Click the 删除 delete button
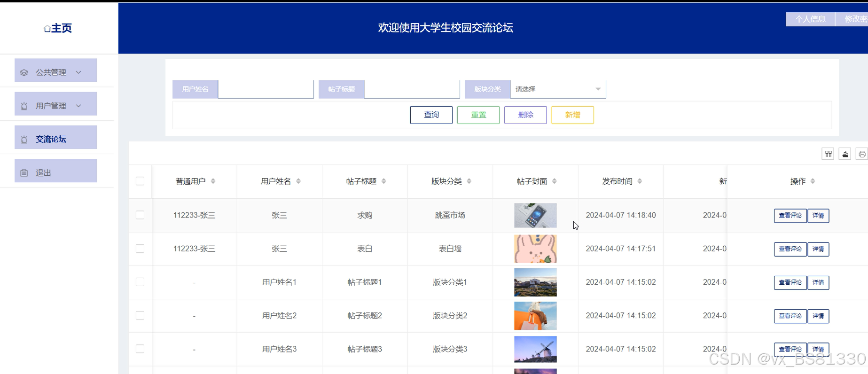The image size is (868, 374). pyautogui.click(x=525, y=115)
